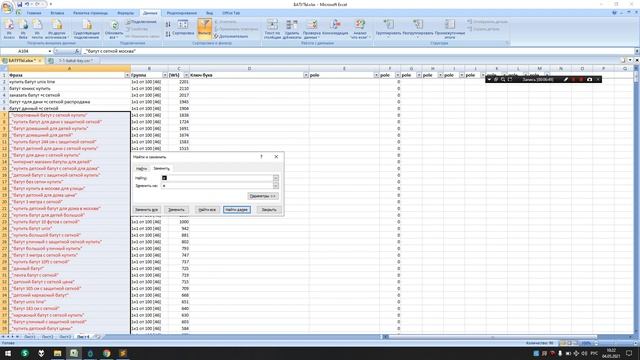Switch to the Insert ribbon tab

[x=57, y=13]
